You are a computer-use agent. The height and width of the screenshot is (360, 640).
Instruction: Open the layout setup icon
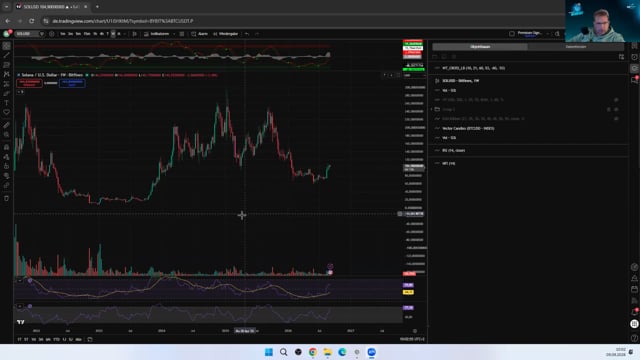[512, 34]
